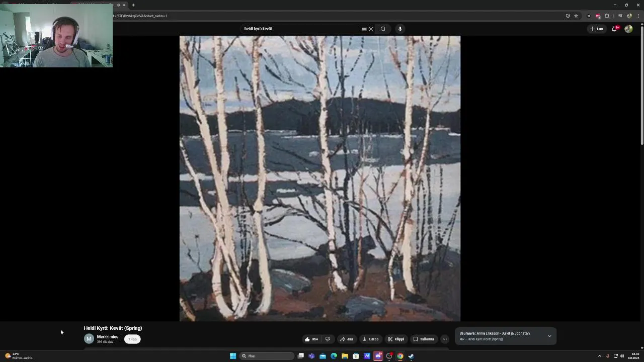Click the Luo (create) button
The width and height of the screenshot is (644, 362).
click(x=597, y=29)
